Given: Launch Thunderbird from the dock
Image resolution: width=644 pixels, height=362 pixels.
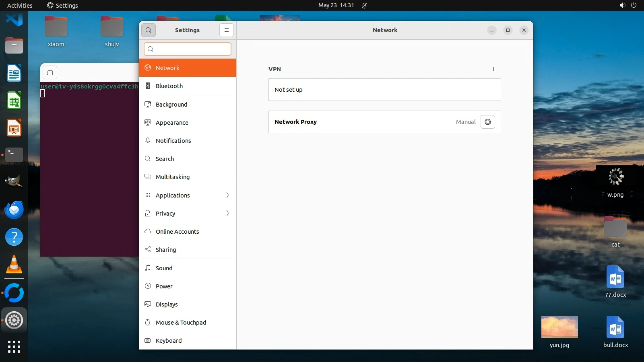Looking at the screenshot, I should [14, 210].
